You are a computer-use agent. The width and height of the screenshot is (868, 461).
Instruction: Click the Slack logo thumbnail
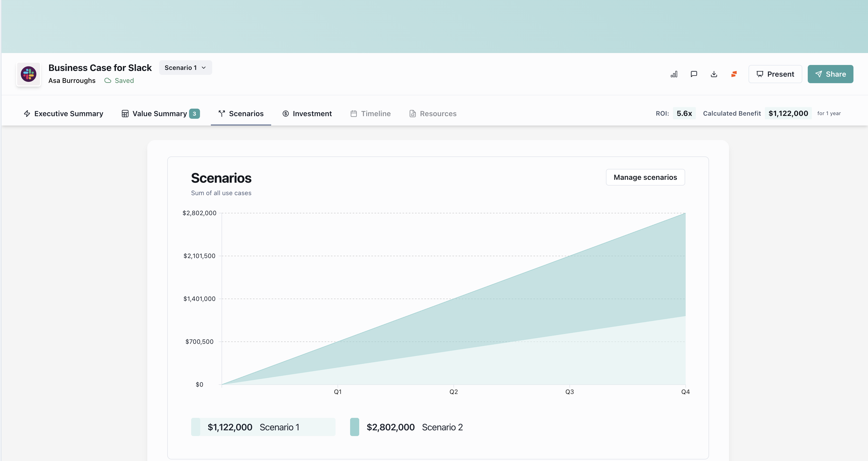(29, 74)
